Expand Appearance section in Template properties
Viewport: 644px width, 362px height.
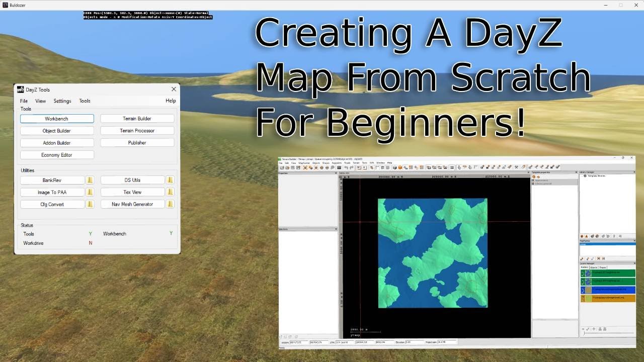pyautogui.click(x=533, y=180)
